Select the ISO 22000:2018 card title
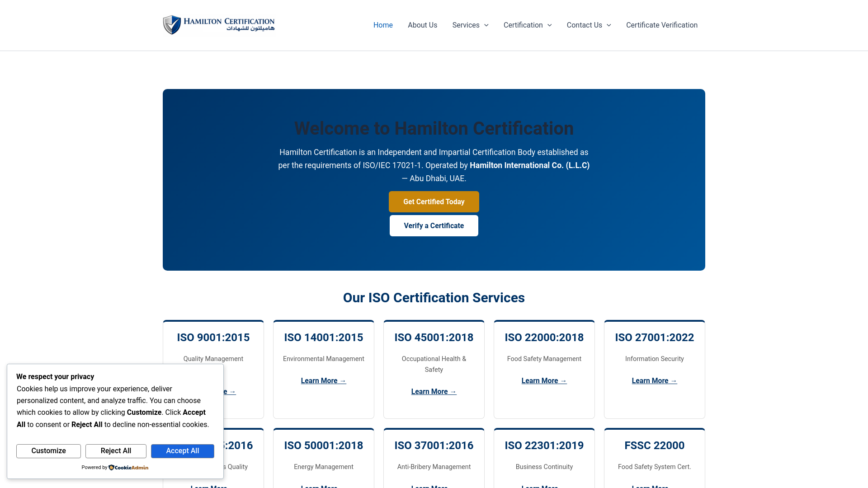 point(544,338)
